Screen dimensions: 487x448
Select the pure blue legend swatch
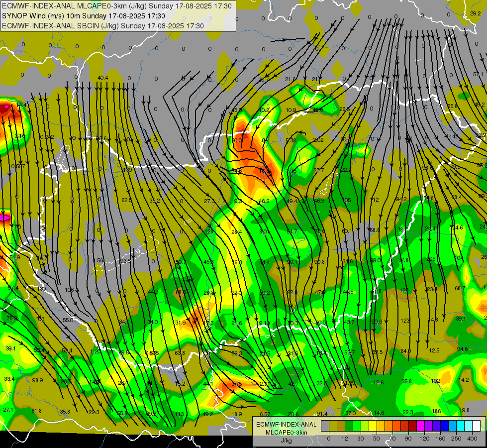click(444, 426)
